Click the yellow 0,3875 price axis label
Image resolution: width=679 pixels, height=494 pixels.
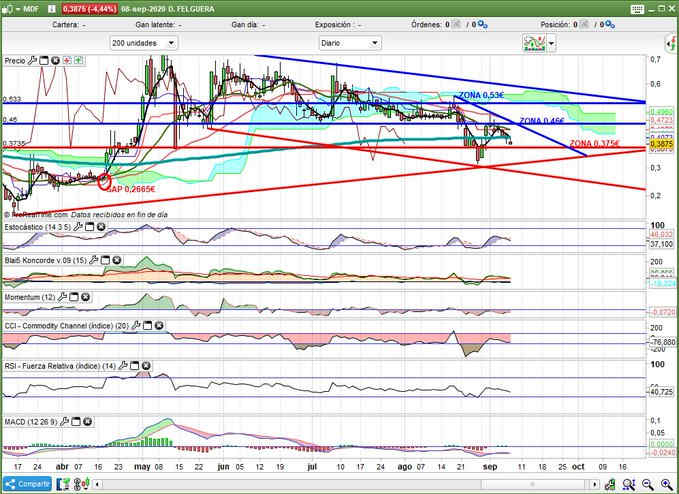click(x=661, y=144)
